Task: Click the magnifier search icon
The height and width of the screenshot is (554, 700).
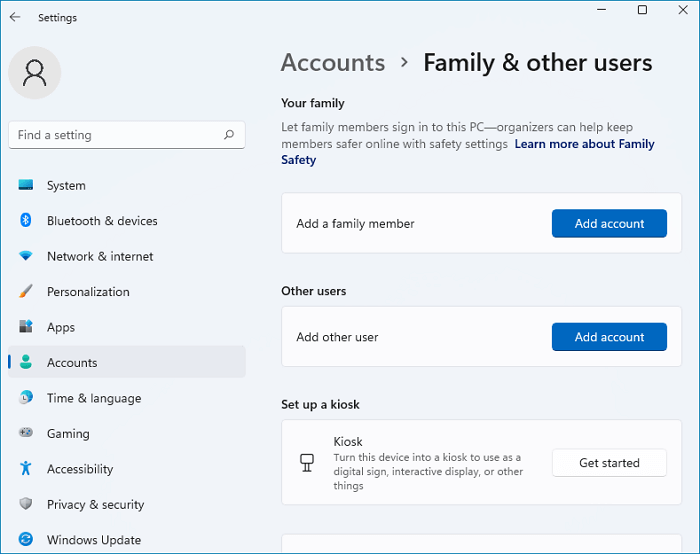Action: (229, 135)
